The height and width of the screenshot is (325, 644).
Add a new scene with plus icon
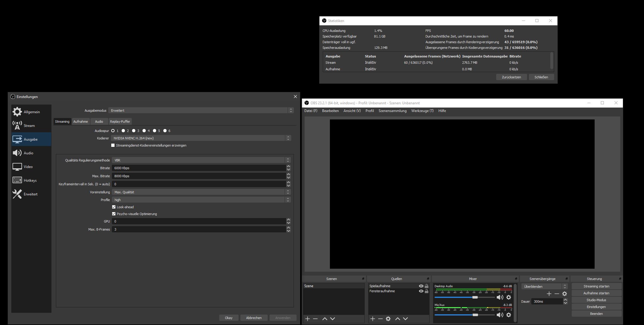coord(308,319)
